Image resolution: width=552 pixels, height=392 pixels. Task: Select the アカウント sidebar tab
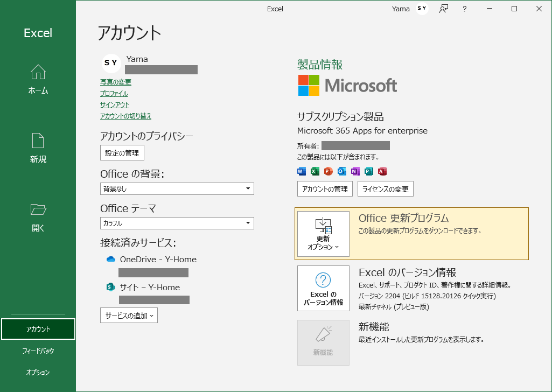pos(38,329)
